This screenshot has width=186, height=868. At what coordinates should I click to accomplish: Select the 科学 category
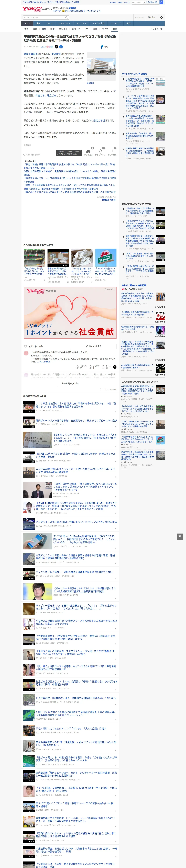[95, 29]
